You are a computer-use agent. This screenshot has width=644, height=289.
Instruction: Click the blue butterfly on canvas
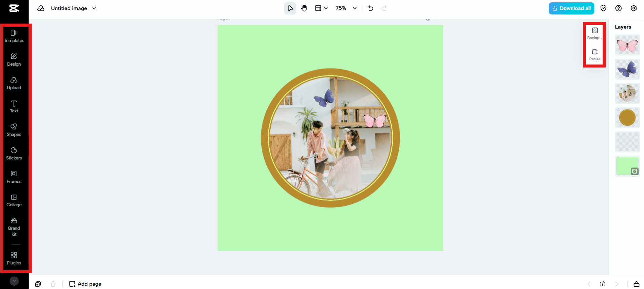(324, 98)
